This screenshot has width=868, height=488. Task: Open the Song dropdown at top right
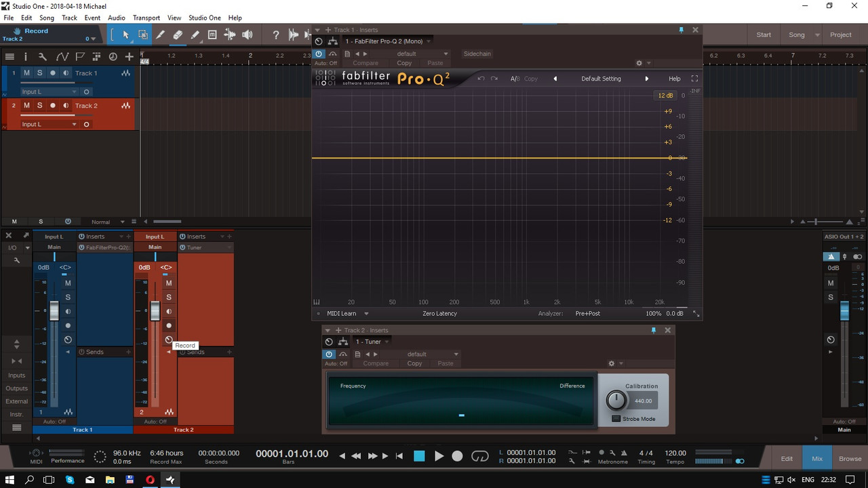[x=817, y=35]
